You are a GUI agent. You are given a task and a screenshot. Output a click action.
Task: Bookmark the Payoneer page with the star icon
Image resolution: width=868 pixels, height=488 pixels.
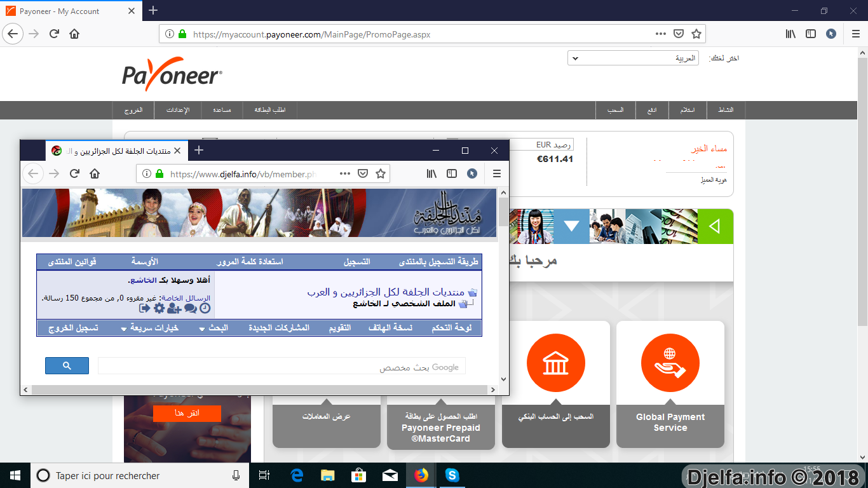(x=696, y=34)
